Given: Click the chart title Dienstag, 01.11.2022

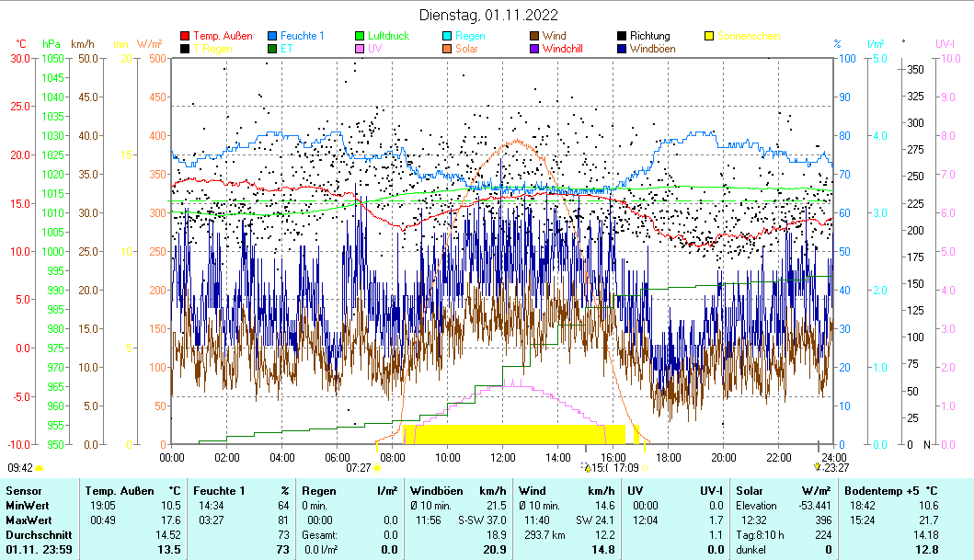Looking at the screenshot, I should [x=487, y=15].
